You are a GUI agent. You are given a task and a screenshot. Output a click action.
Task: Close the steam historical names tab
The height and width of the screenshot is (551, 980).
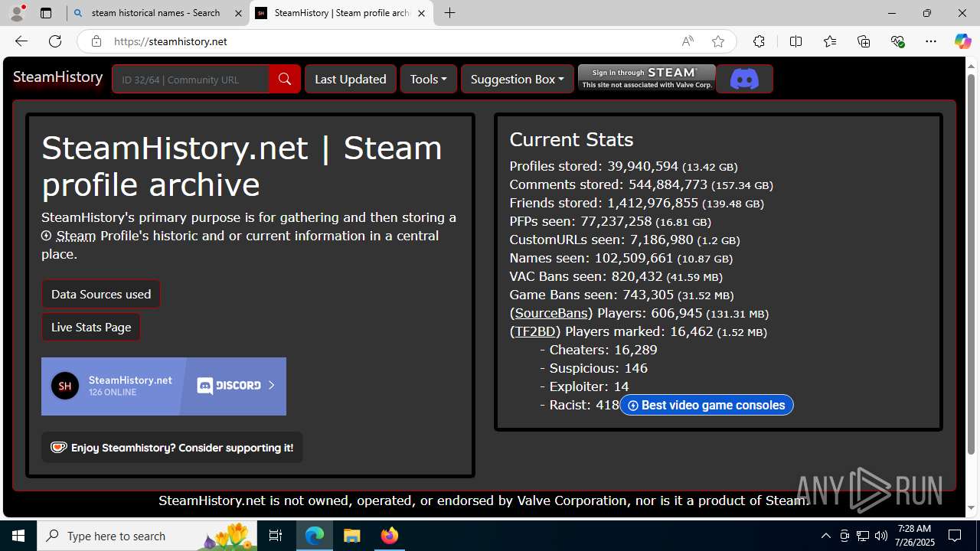point(238,13)
